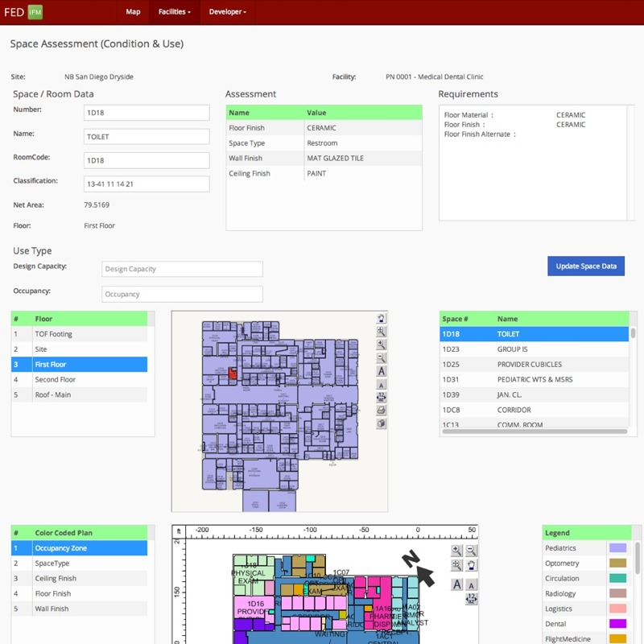This screenshot has width=644, height=644.
Task: Click the Occupancy input field
Action: click(x=183, y=294)
